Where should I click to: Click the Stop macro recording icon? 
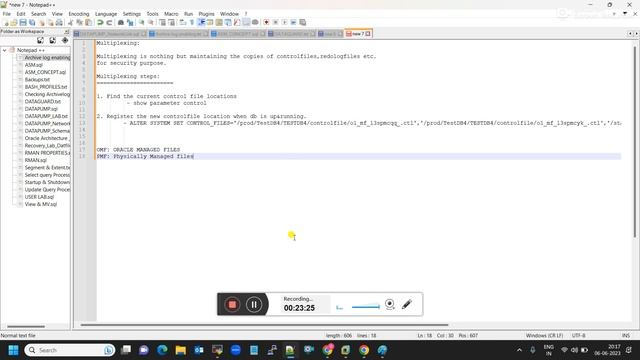(x=276, y=22)
